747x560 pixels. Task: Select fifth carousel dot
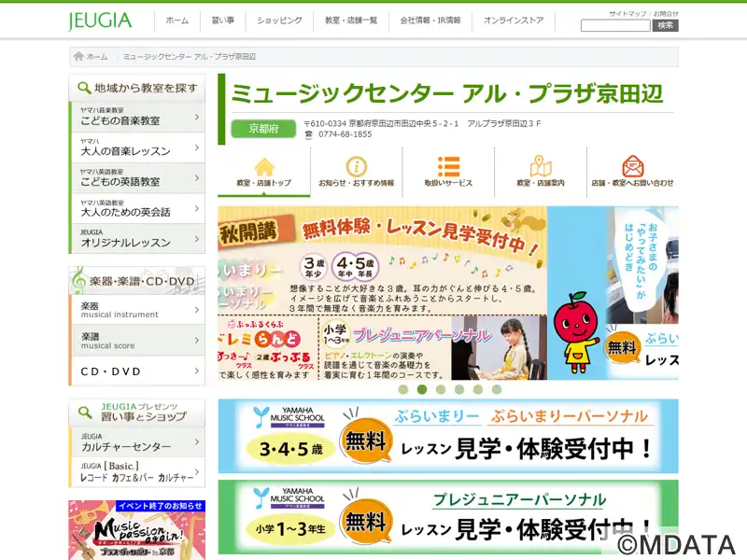click(x=478, y=389)
